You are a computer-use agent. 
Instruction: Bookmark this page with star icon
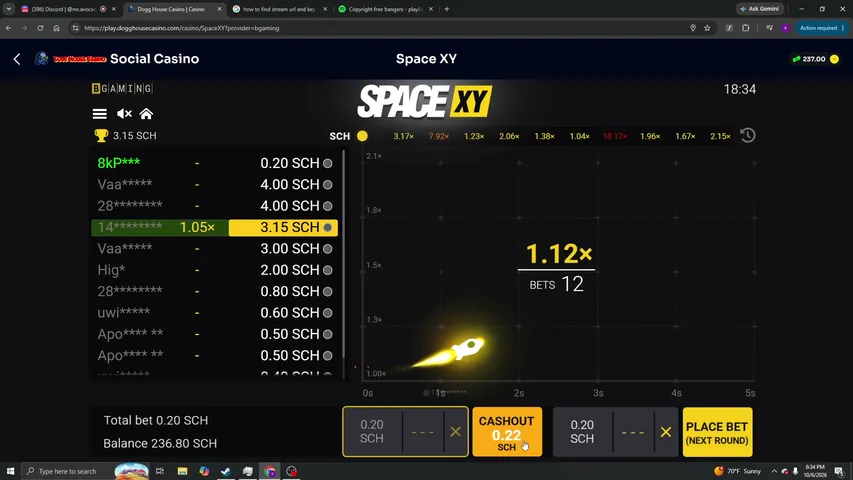(707, 28)
